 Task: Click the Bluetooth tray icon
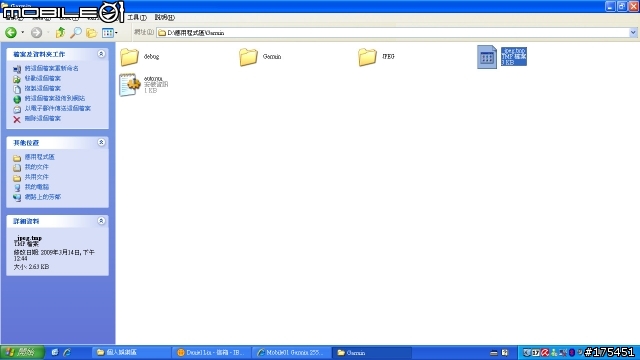(572, 352)
